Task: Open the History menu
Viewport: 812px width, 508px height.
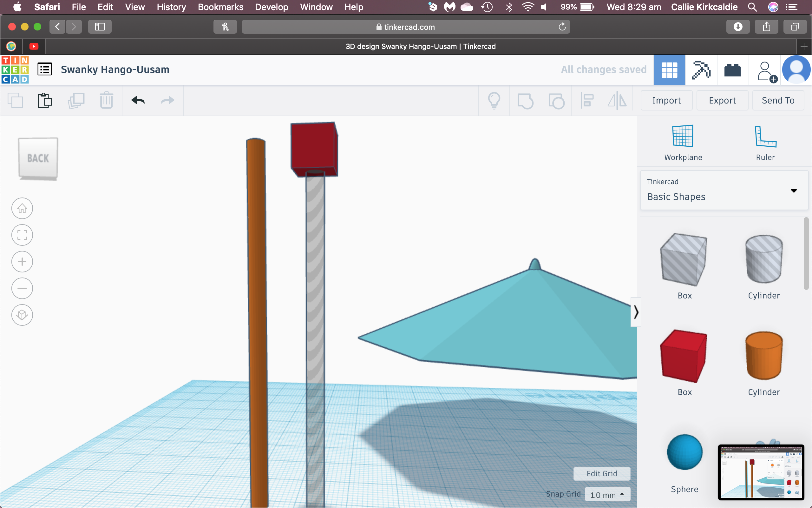Action: pyautogui.click(x=171, y=7)
